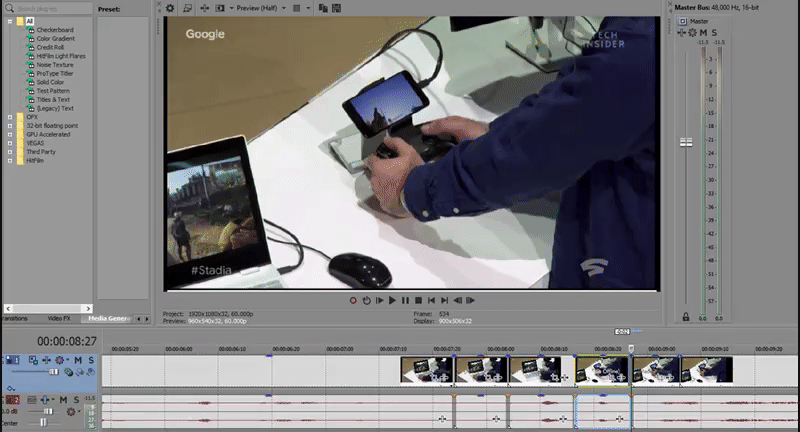Image resolution: width=800 pixels, height=432 pixels.
Task: Open the video output FX icon
Action: coord(205,8)
